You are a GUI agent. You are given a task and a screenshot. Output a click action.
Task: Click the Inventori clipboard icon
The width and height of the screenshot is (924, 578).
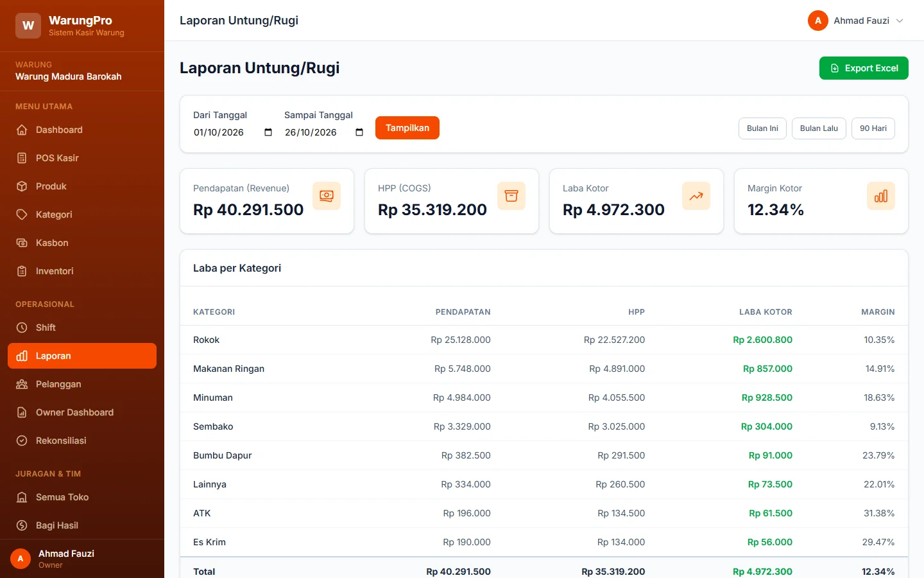22,271
